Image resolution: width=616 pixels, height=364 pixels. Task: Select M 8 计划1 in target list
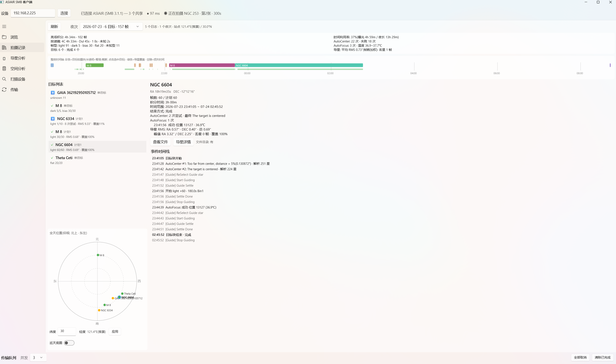(97, 134)
